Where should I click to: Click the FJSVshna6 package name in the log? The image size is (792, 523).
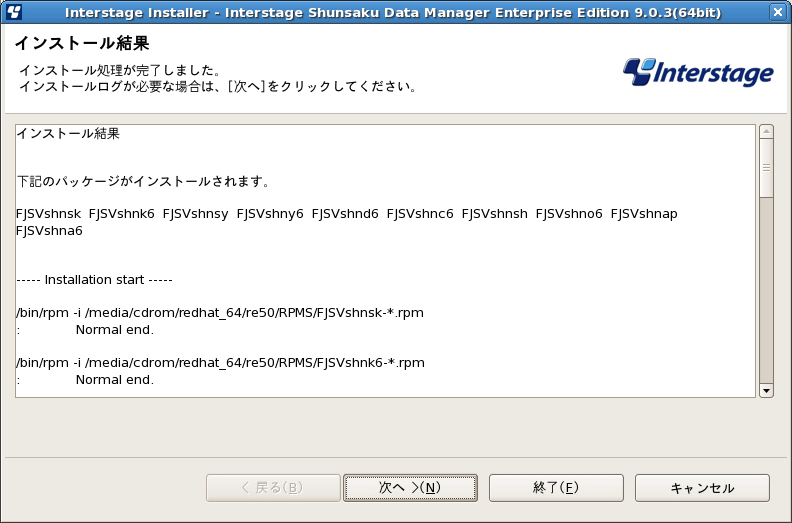[50, 231]
